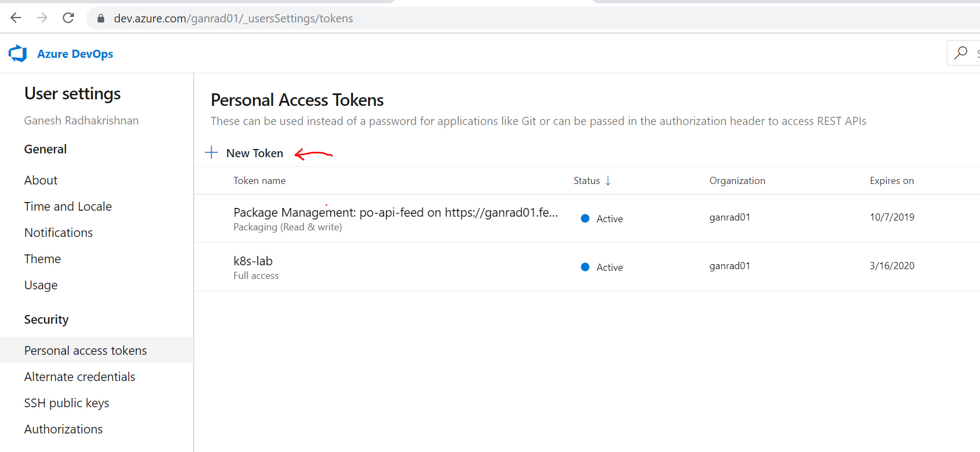Click the Azure DevOps logo icon
This screenshot has height=452, width=980.
click(x=17, y=53)
